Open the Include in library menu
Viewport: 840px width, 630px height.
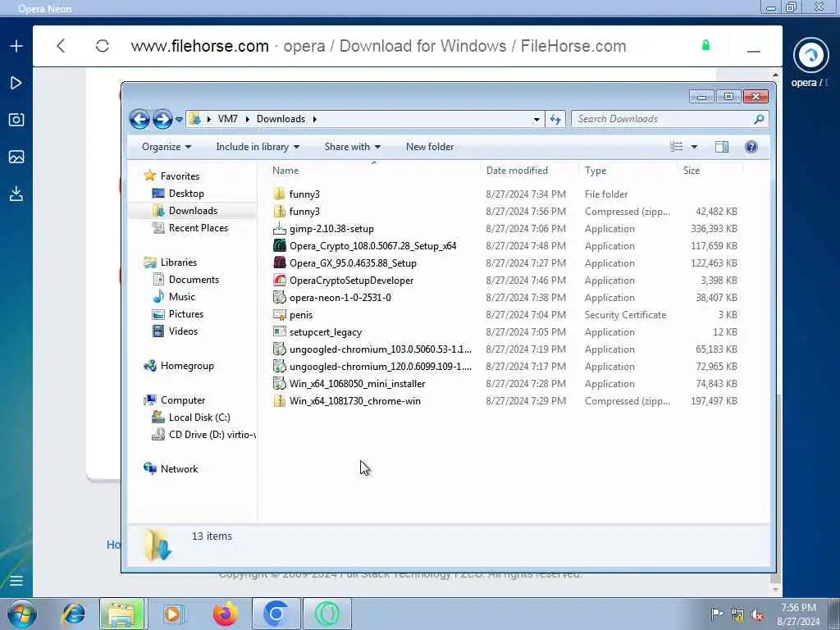[x=258, y=147]
